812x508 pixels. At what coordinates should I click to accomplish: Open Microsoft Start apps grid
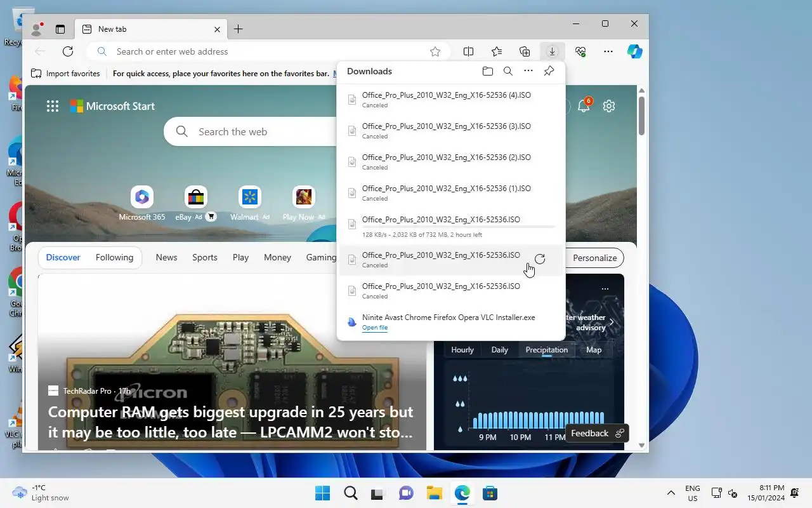pos(53,106)
